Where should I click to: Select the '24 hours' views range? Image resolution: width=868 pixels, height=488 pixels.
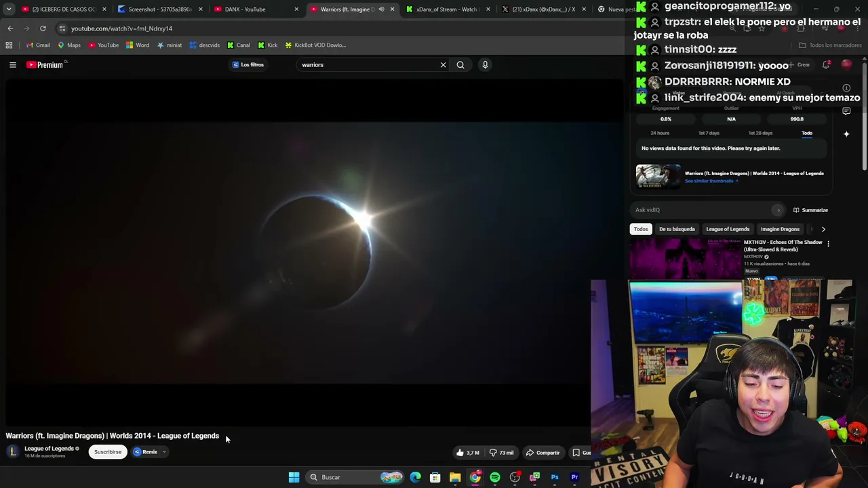[660, 133]
